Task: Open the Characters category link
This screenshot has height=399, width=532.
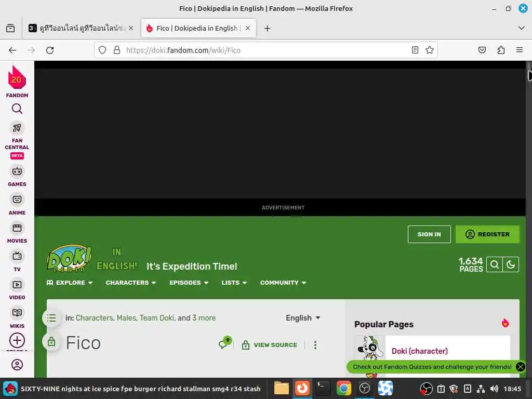Action: pos(95,318)
